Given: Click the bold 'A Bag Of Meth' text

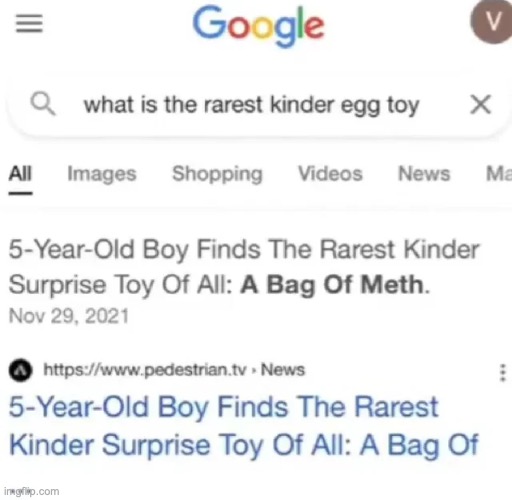Looking at the screenshot, I should pos(332,285).
